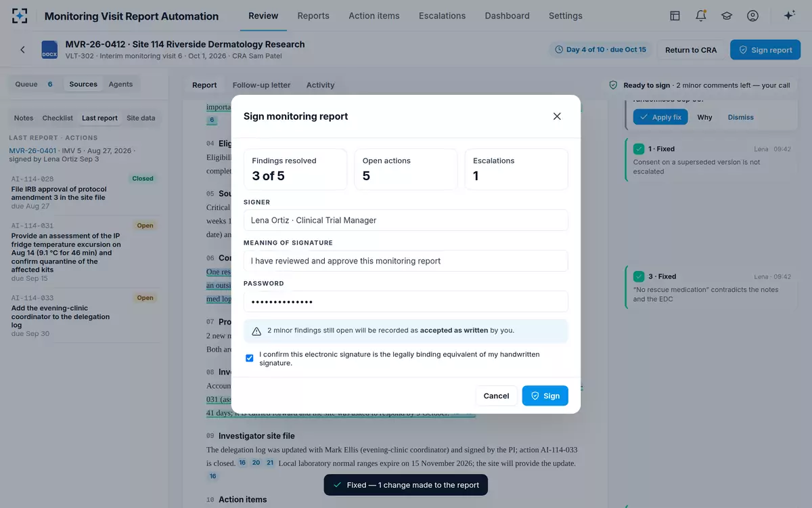Click citation 21 in Investigator site file

pos(269,463)
